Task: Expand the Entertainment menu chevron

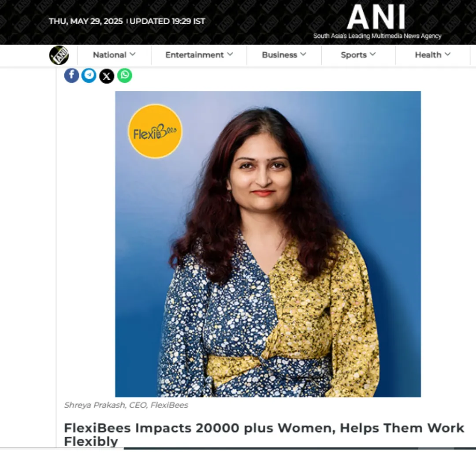Action: click(230, 54)
